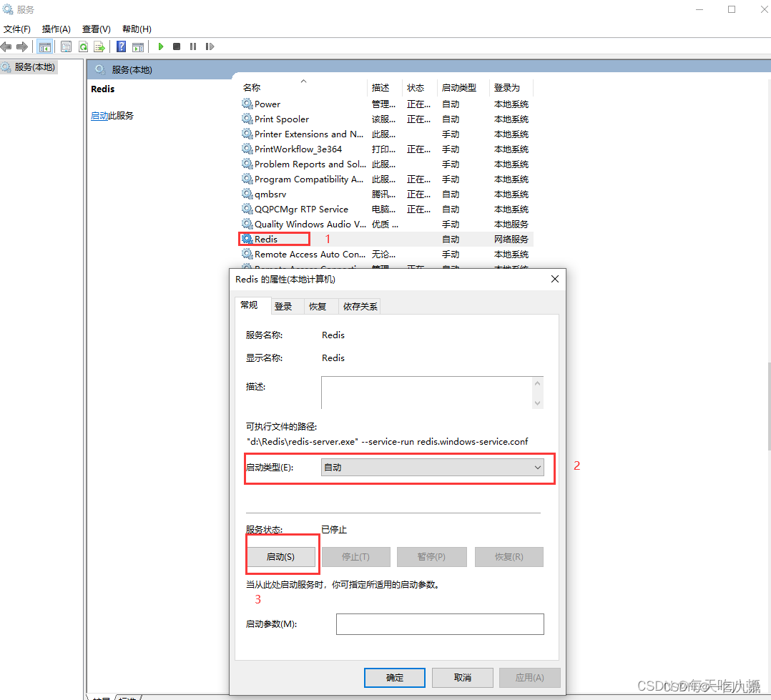The width and height of the screenshot is (771, 700).
Task: Click 网络服务 in the Redis row
Action: 511,239
